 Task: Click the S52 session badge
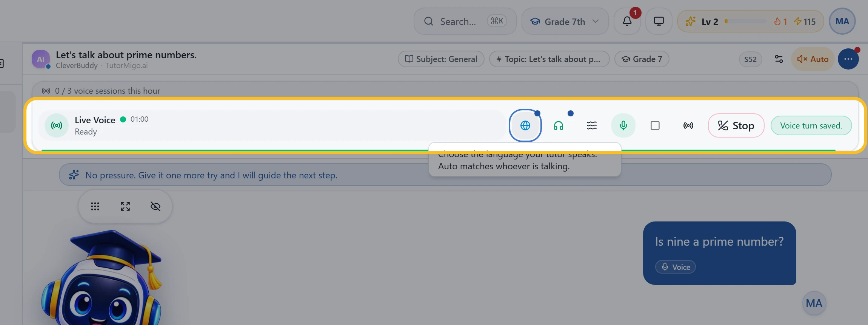coord(750,59)
